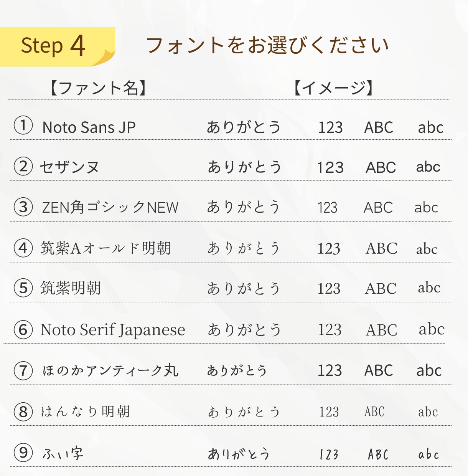Click the circled number 6 icon
This screenshot has height=476, width=468.
[23, 330]
